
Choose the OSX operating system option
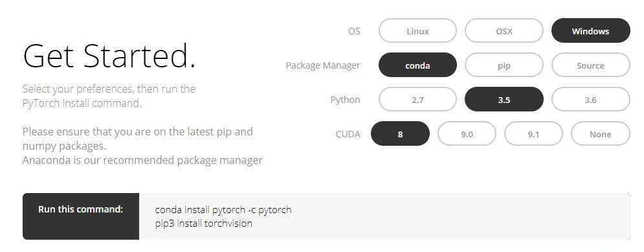pyautogui.click(x=504, y=31)
